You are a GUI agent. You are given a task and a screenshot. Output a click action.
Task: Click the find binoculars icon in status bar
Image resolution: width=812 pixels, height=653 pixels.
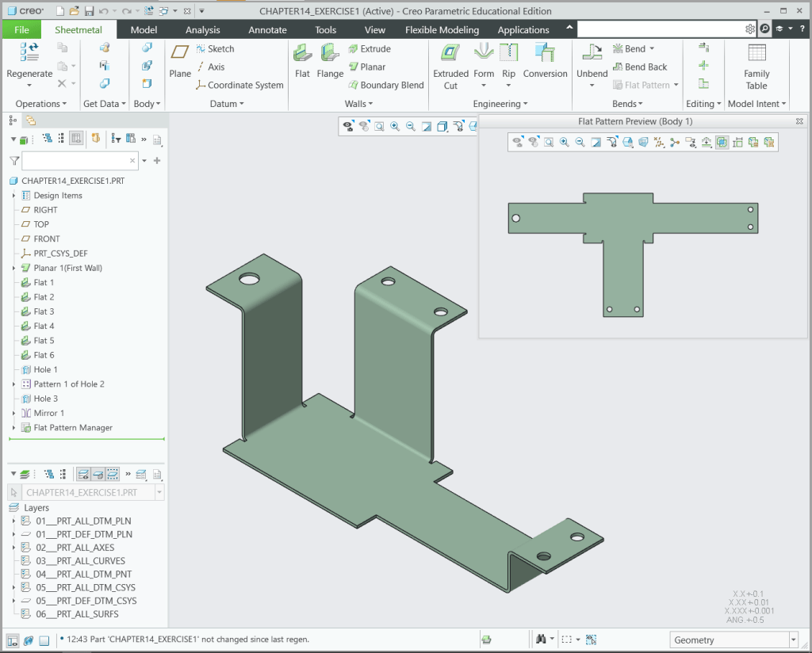tap(541, 640)
